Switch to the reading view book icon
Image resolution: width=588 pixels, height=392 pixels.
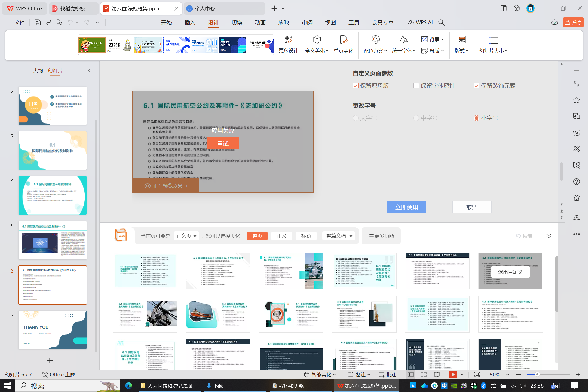437,375
